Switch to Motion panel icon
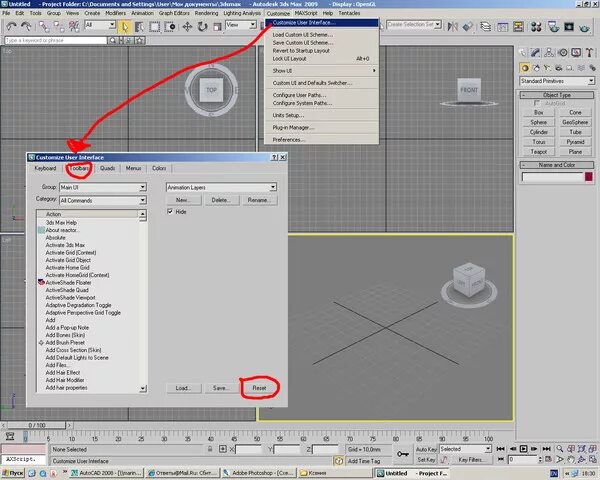 [x=563, y=52]
